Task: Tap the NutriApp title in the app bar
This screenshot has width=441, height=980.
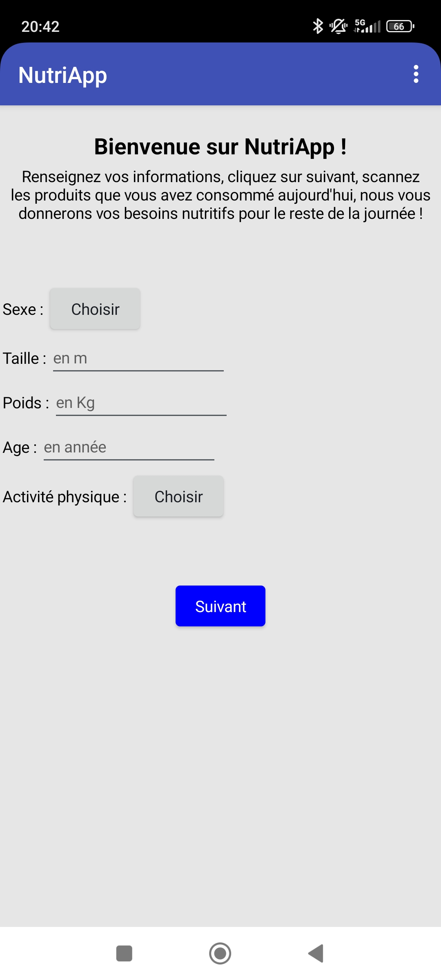Action: point(62,76)
